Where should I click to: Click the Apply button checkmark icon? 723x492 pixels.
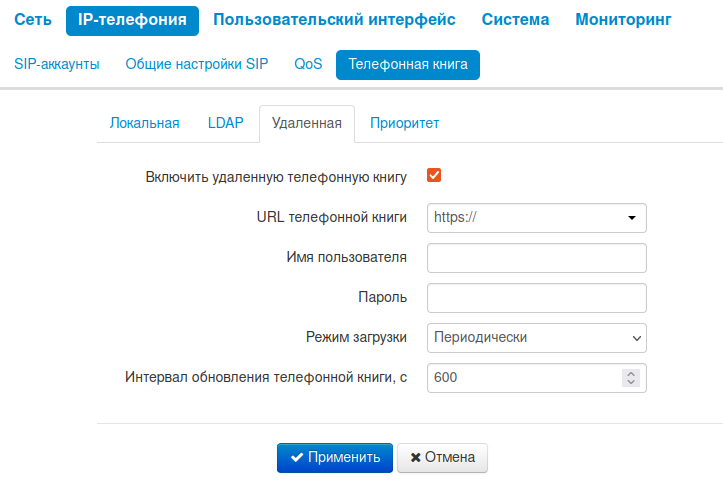pos(297,458)
